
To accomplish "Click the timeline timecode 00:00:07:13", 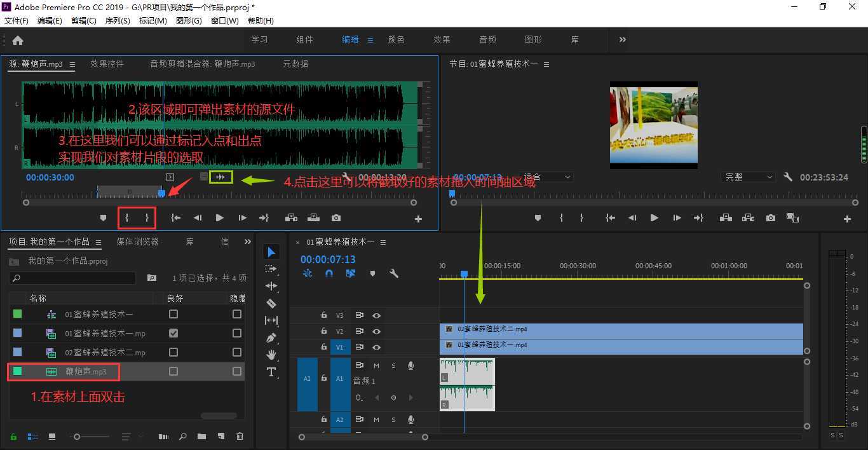I will [x=328, y=259].
